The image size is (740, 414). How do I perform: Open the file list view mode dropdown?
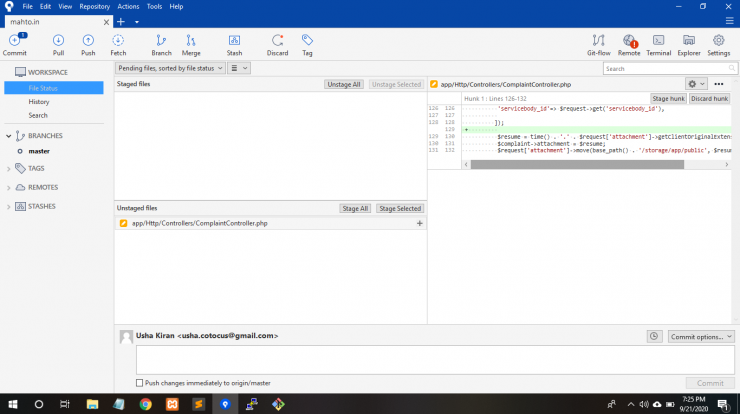239,68
